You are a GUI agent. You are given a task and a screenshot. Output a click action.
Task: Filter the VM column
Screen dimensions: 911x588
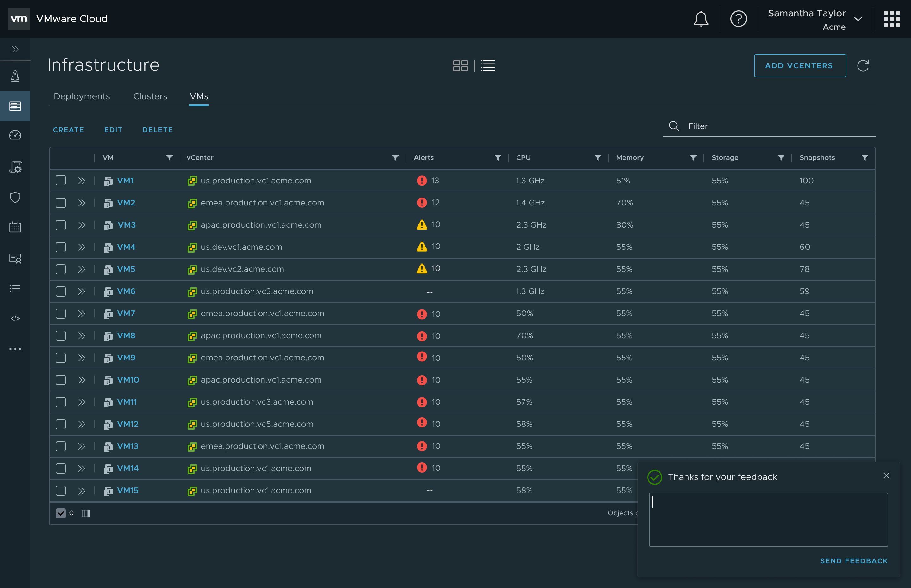click(169, 158)
